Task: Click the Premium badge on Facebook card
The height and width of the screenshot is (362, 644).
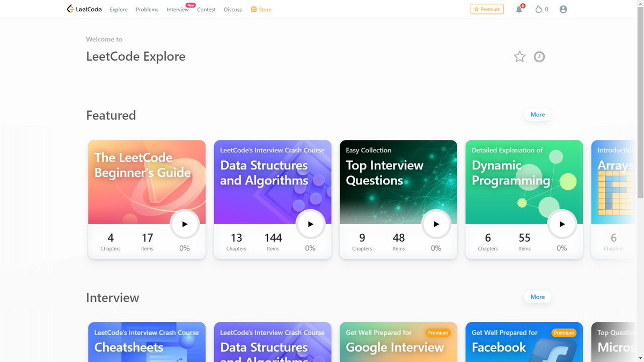Action: point(564,333)
